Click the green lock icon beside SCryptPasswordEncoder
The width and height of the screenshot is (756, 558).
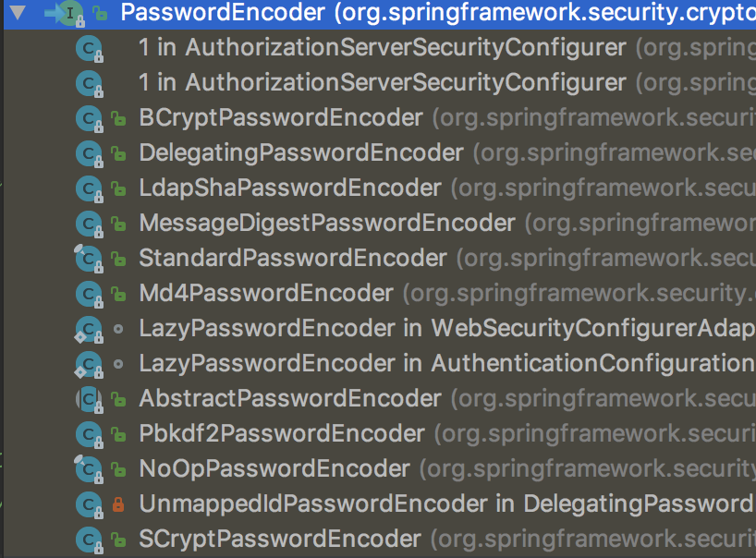(x=117, y=540)
